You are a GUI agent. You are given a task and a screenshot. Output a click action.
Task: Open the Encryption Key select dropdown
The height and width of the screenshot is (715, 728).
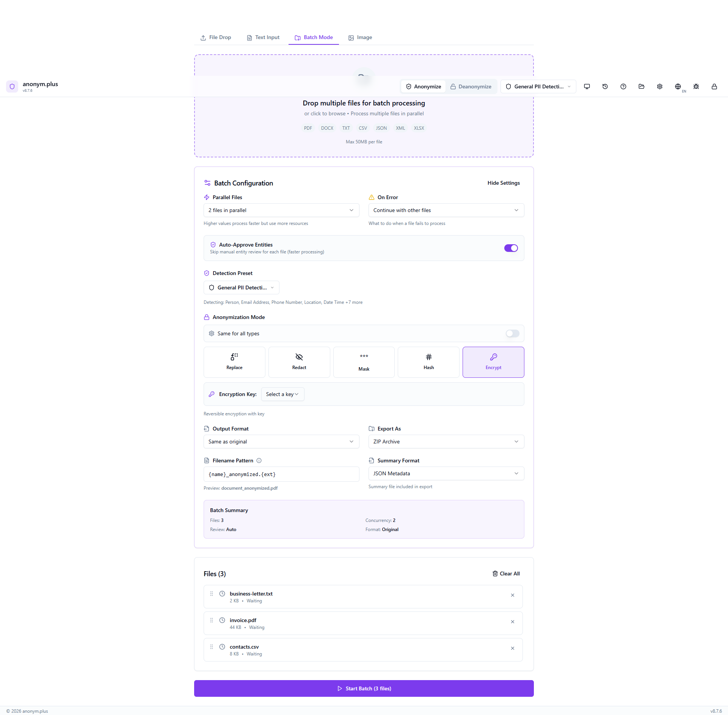point(282,394)
